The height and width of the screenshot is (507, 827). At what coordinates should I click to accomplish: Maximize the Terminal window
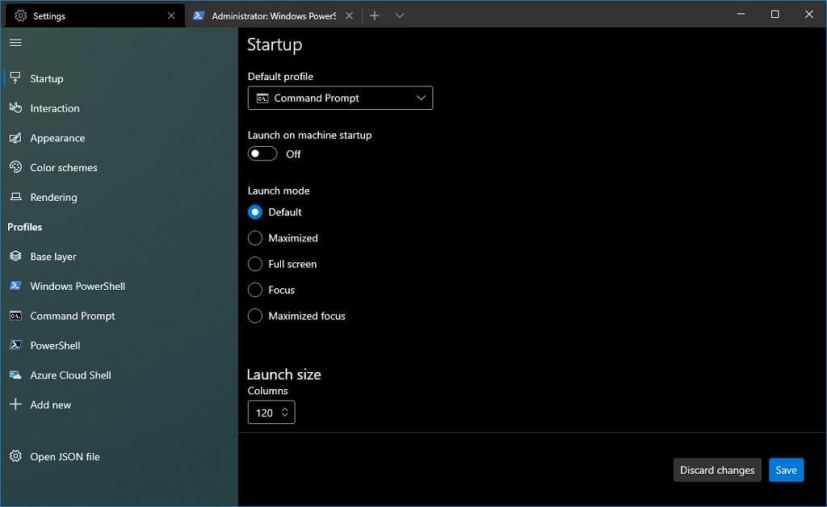click(774, 14)
